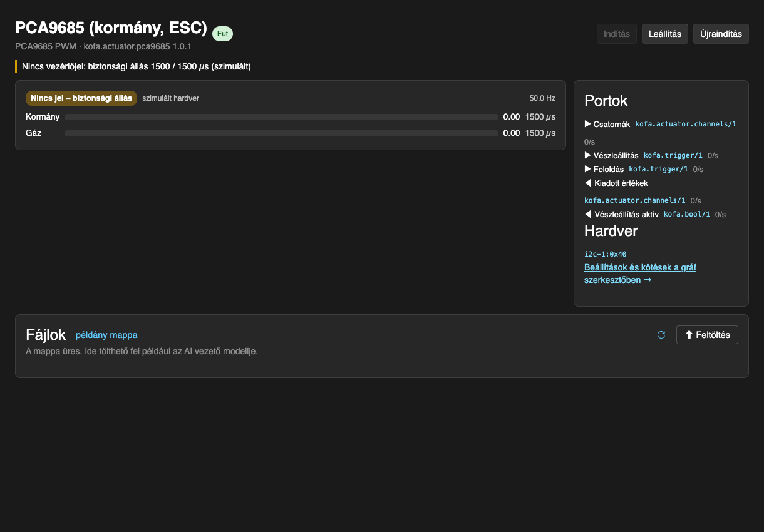Select the Feloldás port label
The height and width of the screenshot is (532, 764).
[x=609, y=169]
